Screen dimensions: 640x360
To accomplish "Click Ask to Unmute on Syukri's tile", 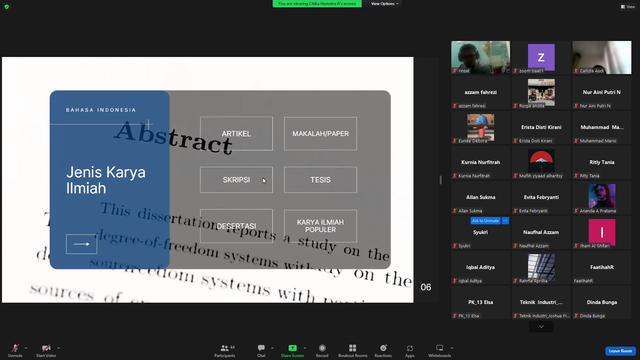I will pyautogui.click(x=485, y=221).
